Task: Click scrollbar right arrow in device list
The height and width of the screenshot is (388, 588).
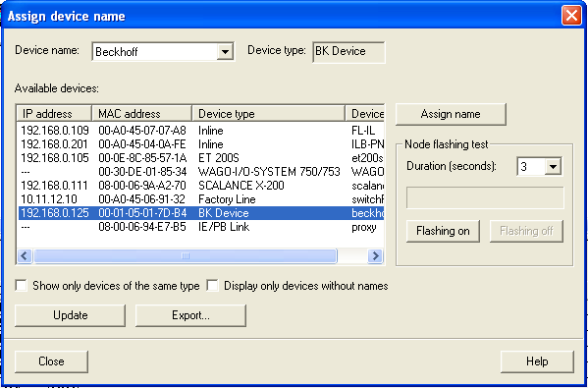Action: click(x=375, y=256)
